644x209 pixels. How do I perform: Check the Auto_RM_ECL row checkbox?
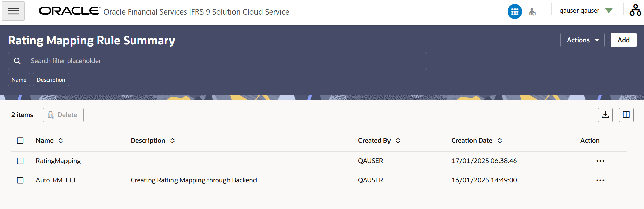(20, 180)
